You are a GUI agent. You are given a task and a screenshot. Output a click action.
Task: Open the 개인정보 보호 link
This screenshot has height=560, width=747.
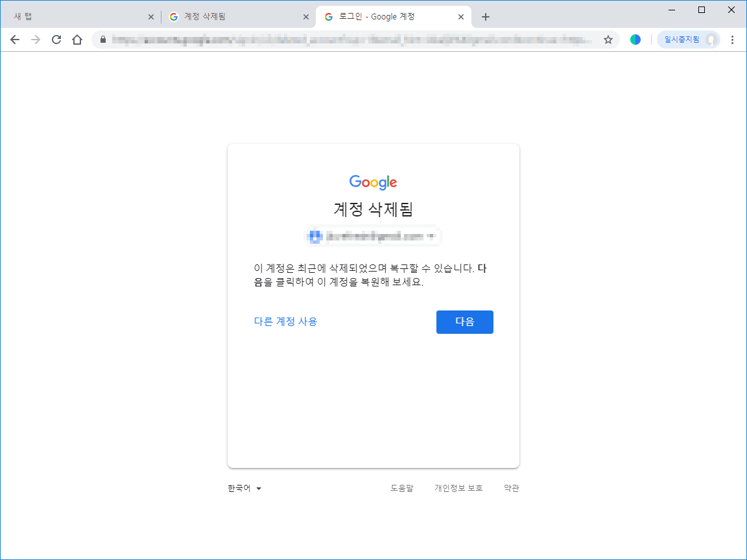click(458, 488)
